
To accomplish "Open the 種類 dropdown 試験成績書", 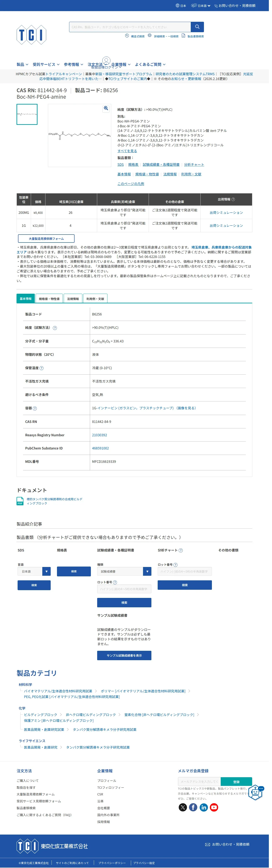I will point(126,578).
